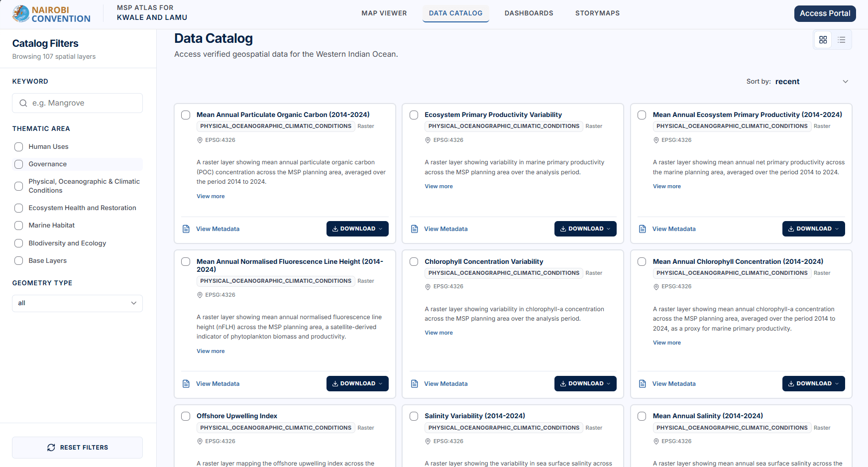The width and height of the screenshot is (868, 467).
Task: Click the Nairobi Convention logo
Action: click(x=51, y=14)
